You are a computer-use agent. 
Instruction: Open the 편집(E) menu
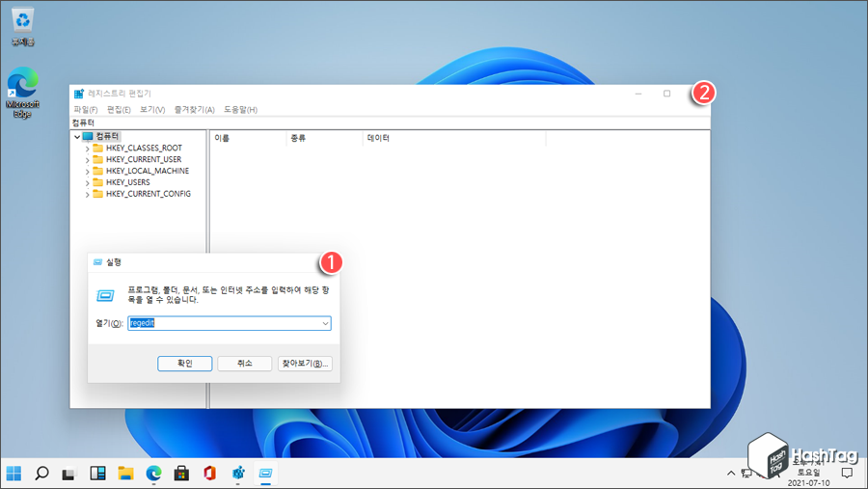[x=119, y=110]
